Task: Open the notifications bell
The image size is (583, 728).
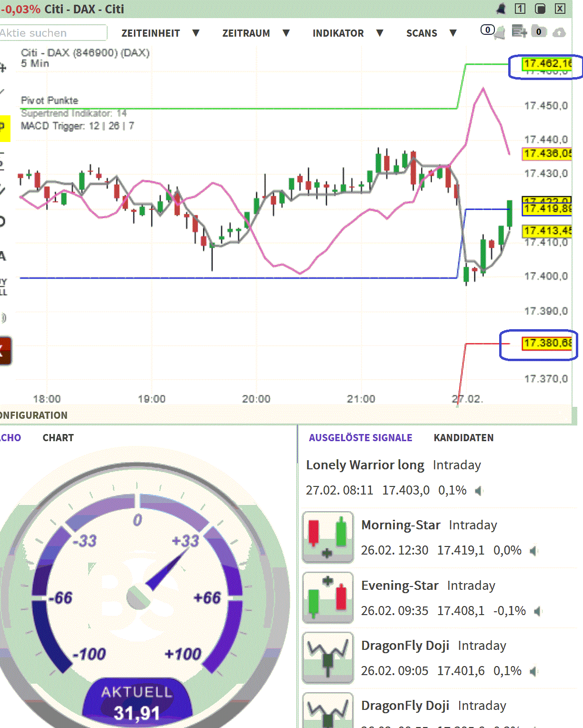Action: (x=499, y=31)
